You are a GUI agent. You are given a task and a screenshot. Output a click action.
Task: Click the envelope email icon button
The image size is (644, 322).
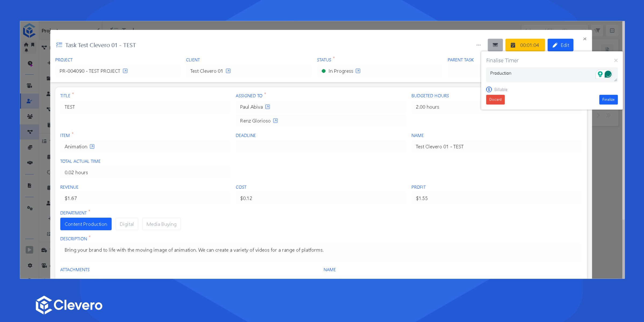[495, 45]
